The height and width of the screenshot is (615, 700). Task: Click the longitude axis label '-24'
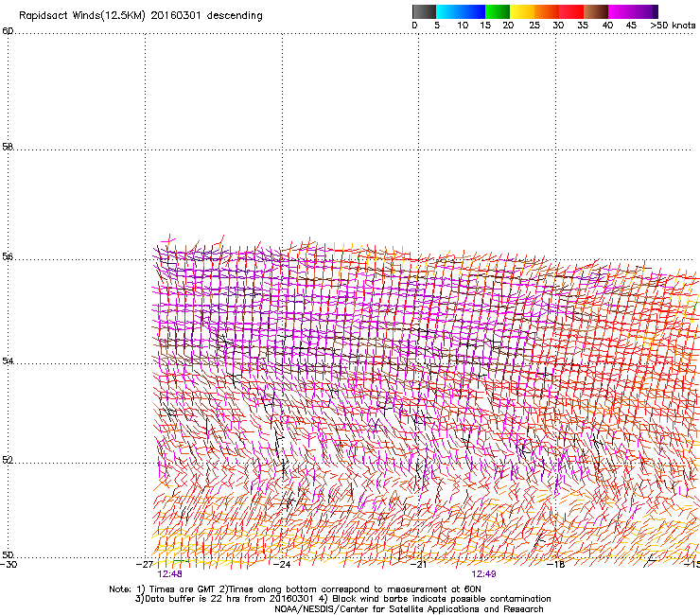pos(282,565)
